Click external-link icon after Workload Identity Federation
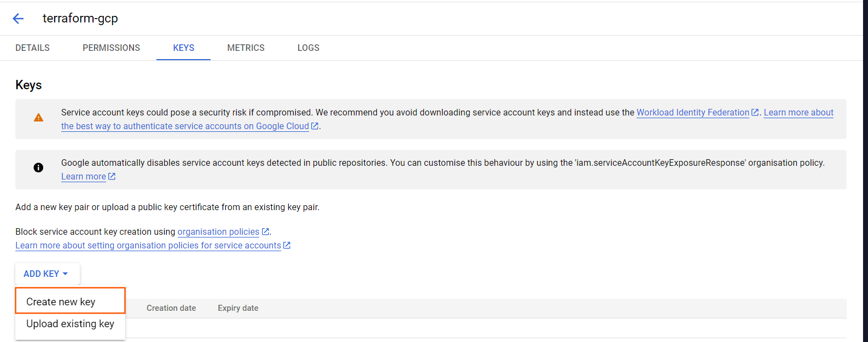868x342 pixels. coord(755,112)
